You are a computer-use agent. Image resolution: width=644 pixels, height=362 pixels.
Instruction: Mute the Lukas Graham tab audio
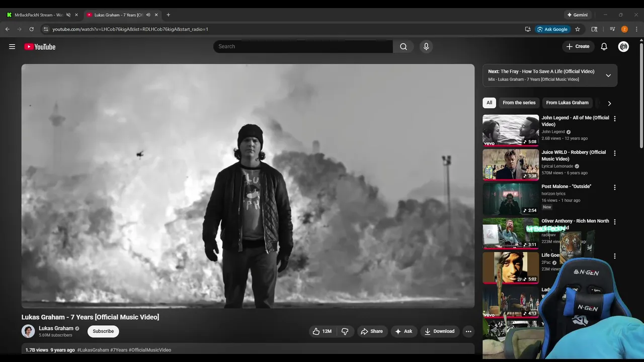point(148,15)
